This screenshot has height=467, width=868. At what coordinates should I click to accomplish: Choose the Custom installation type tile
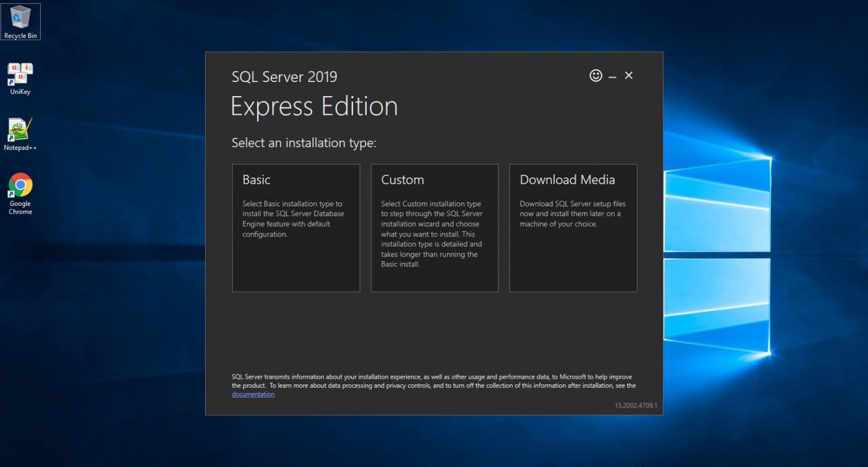pos(435,228)
